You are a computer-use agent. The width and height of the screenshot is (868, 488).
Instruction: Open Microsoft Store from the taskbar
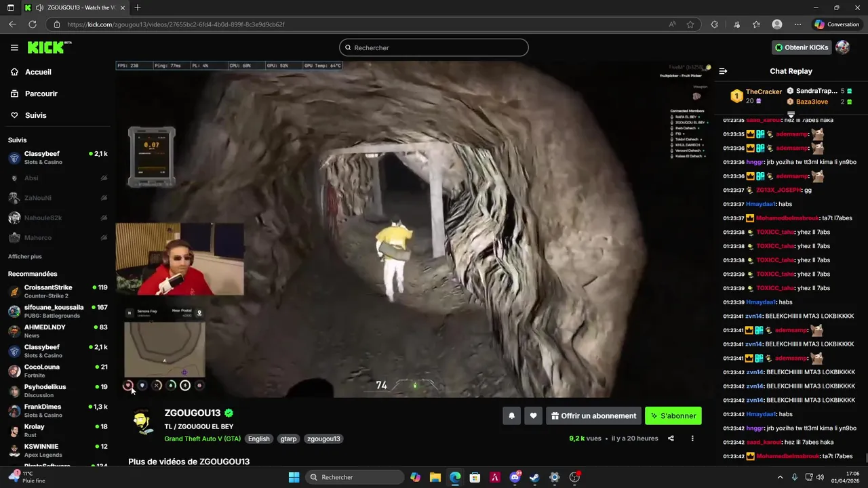tap(475, 477)
